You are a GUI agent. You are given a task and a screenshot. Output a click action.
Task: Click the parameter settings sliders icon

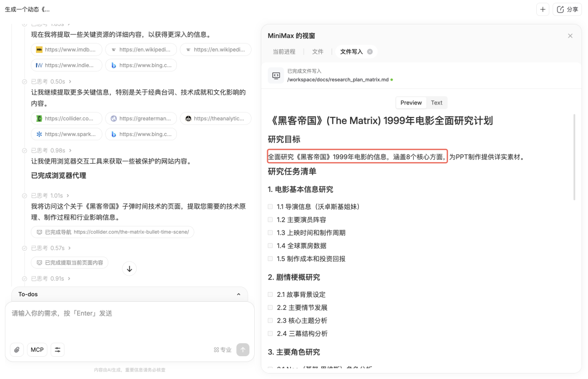click(58, 350)
